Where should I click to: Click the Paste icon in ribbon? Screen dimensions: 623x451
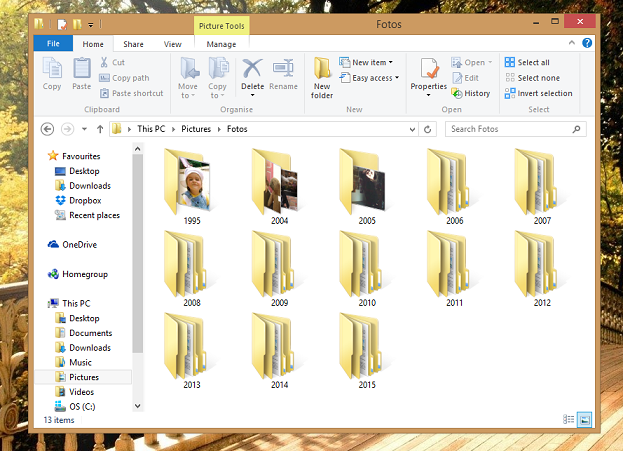click(82, 74)
